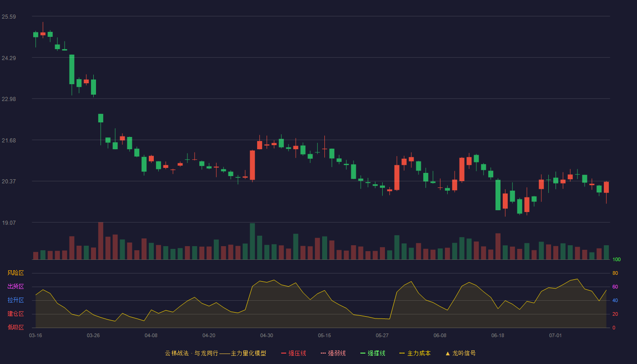Image resolution: width=637 pixels, height=364 pixels.
Task: Click the 24.29 price axis label
Action: click(x=9, y=58)
